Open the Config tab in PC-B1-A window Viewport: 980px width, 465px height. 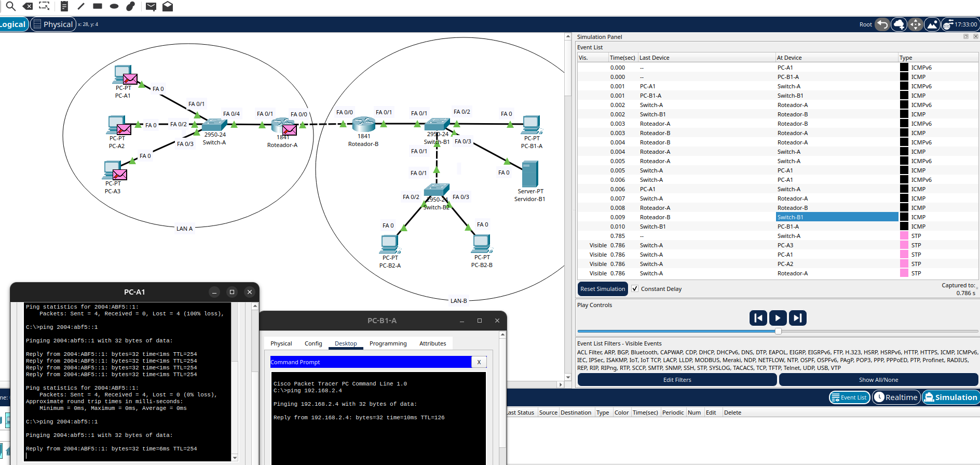coord(314,343)
